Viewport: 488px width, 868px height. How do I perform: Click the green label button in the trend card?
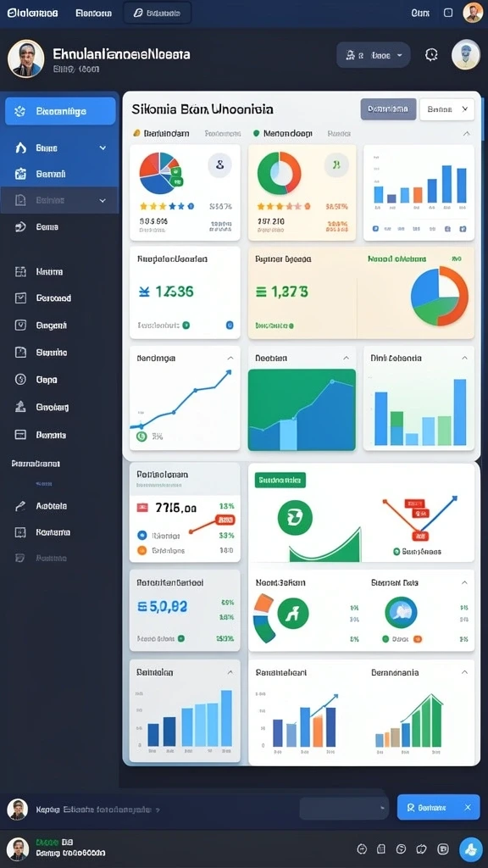[280, 480]
